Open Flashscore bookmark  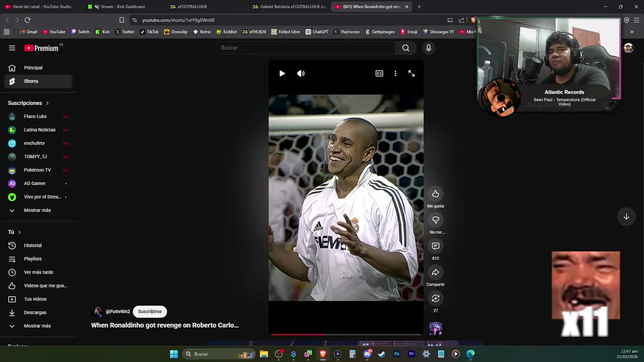[347, 32]
